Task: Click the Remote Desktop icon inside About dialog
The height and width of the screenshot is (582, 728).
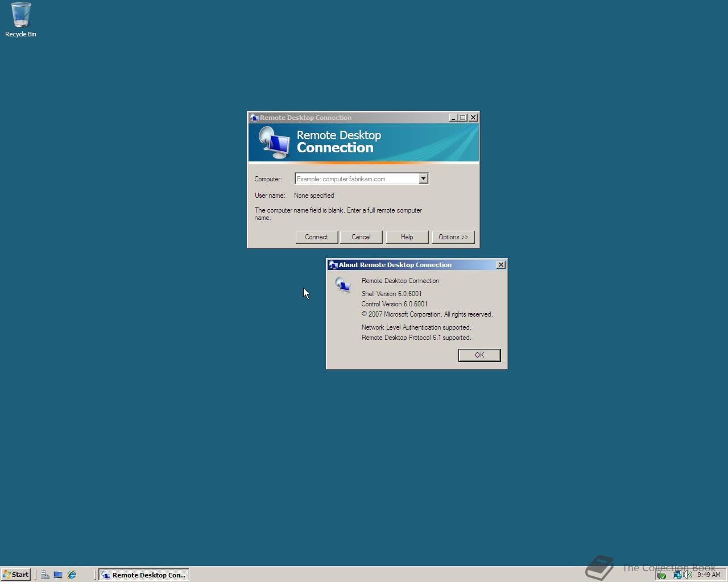Action: (x=343, y=285)
